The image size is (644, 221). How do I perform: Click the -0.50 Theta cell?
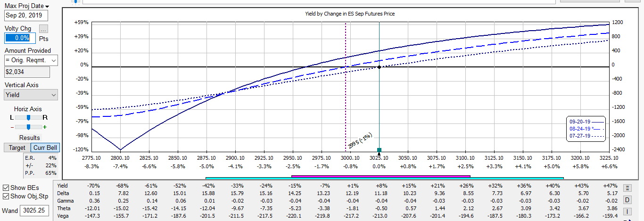point(380,208)
